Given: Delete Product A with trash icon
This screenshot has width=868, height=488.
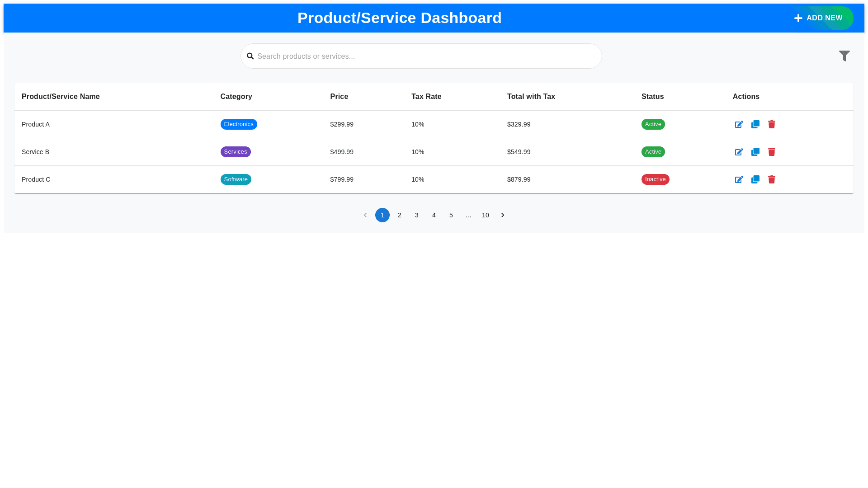Looking at the screenshot, I should [771, 124].
